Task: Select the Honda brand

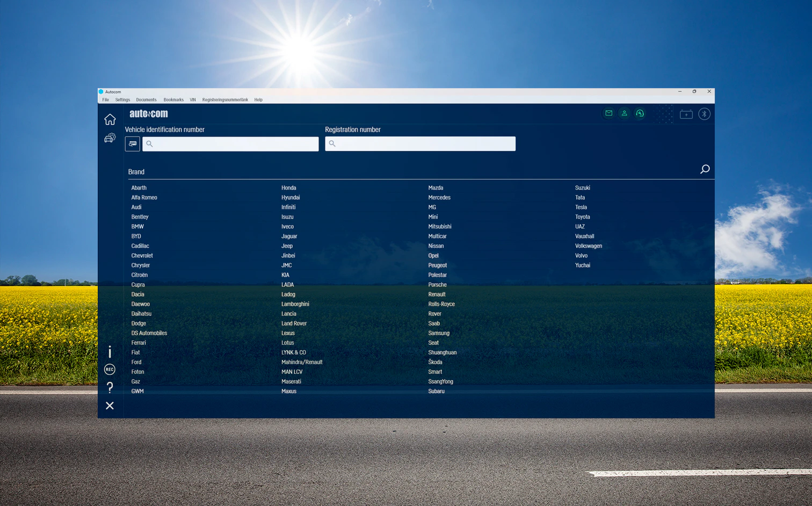Action: tap(289, 188)
